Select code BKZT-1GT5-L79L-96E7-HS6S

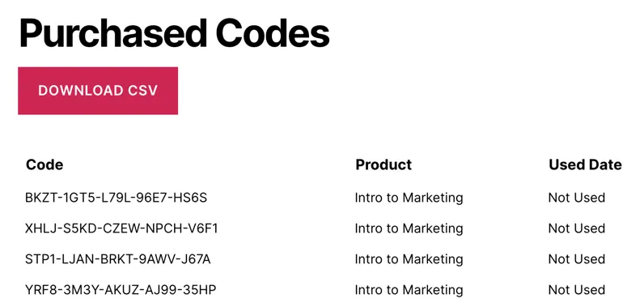pyautogui.click(x=117, y=198)
